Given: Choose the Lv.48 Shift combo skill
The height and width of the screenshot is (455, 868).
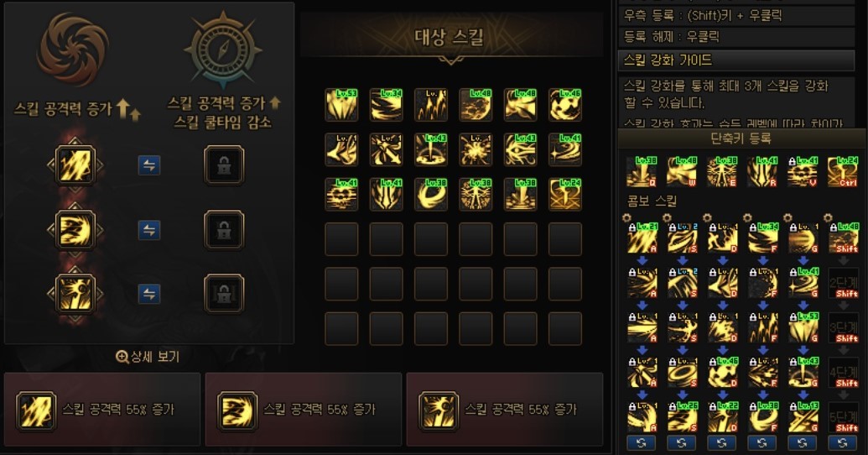Looking at the screenshot, I should [843, 238].
